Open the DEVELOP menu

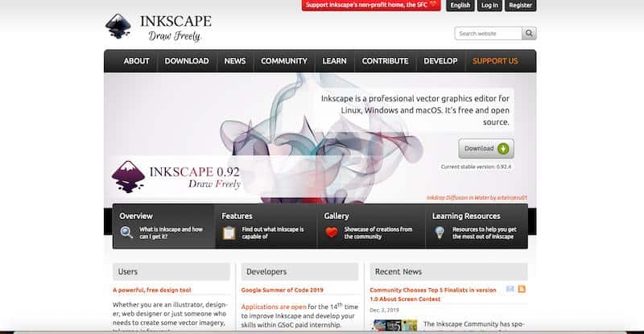coord(440,61)
